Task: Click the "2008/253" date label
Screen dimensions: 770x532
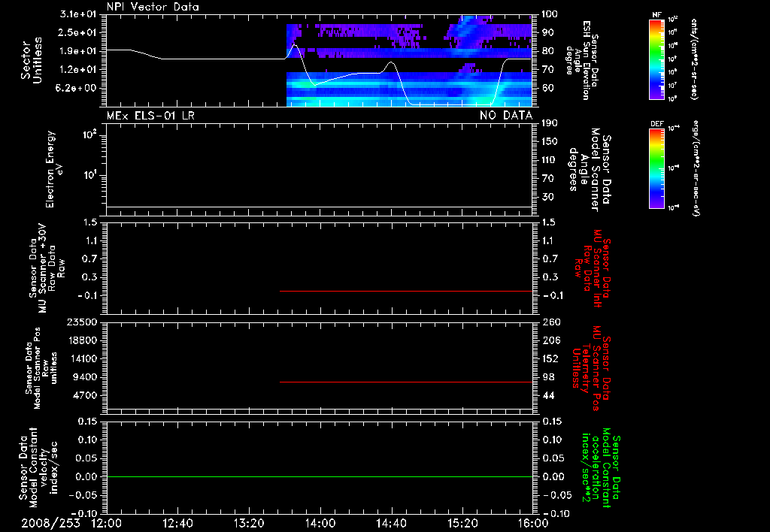Action: tap(50, 523)
